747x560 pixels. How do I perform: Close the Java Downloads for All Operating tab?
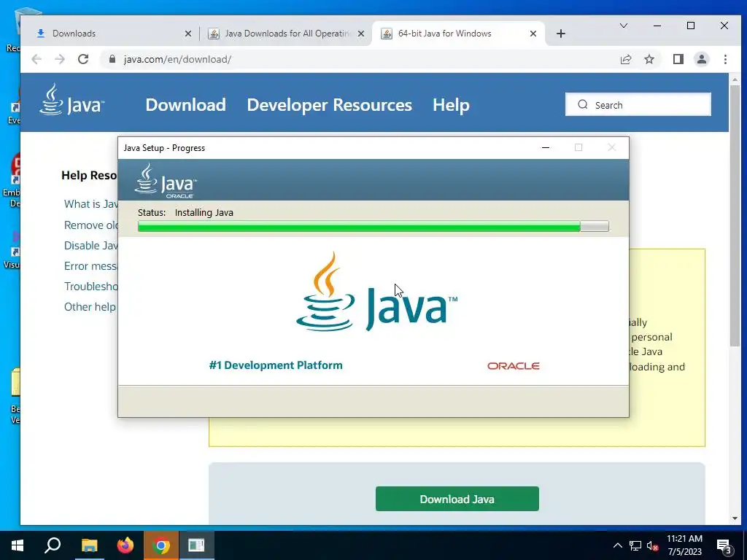point(361,34)
